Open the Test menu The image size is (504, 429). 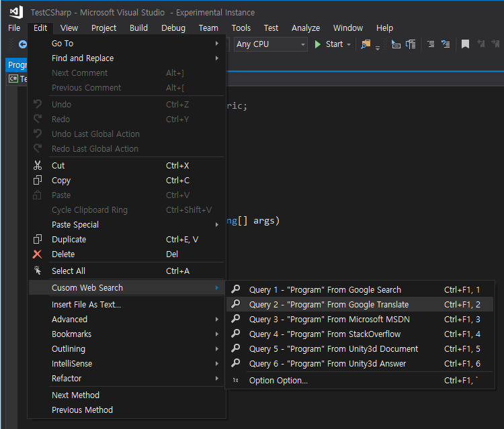pos(271,28)
